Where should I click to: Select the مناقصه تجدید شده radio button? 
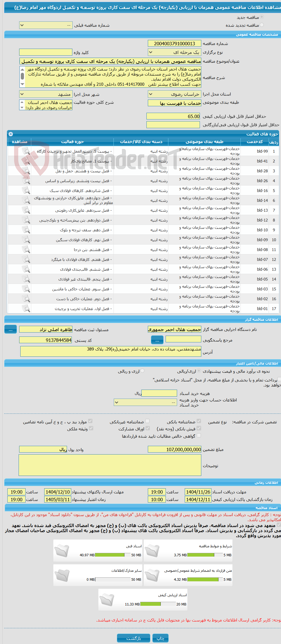[262, 25]
